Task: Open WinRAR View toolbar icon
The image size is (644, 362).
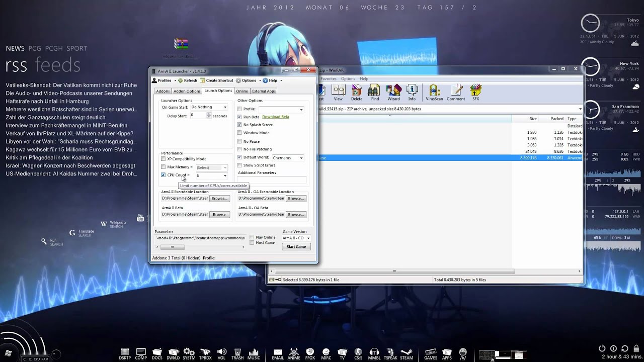Action: [x=338, y=92]
